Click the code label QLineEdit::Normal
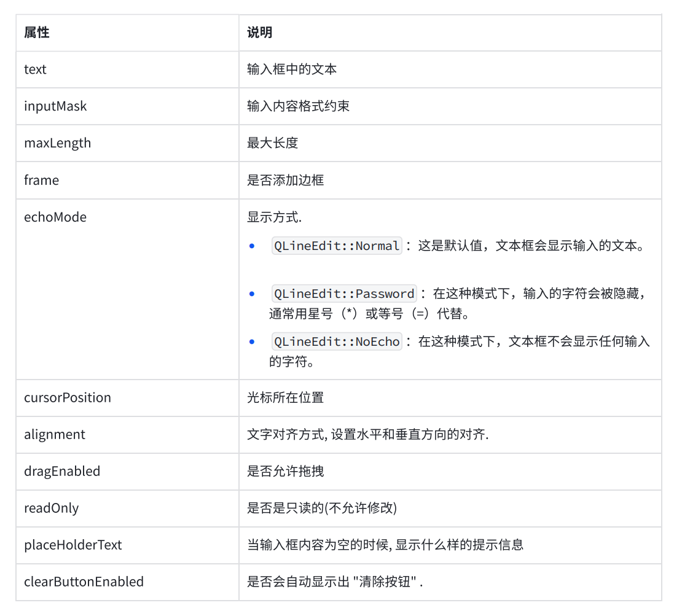This screenshot has height=616, width=682. [337, 246]
